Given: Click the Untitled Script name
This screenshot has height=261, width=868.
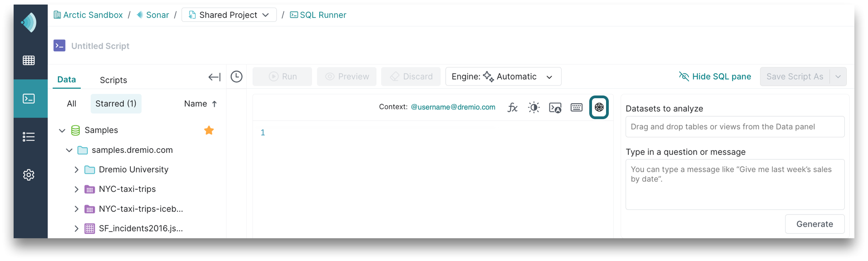Looking at the screenshot, I should click(x=100, y=46).
